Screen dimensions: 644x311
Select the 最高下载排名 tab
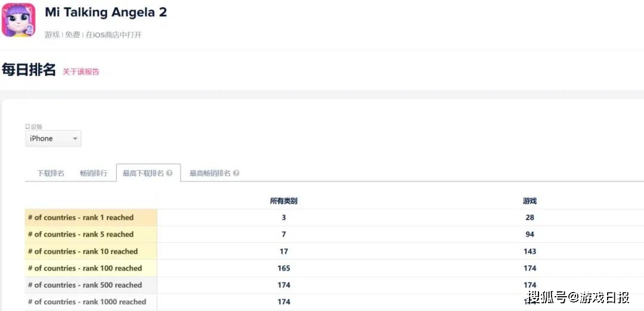143,173
